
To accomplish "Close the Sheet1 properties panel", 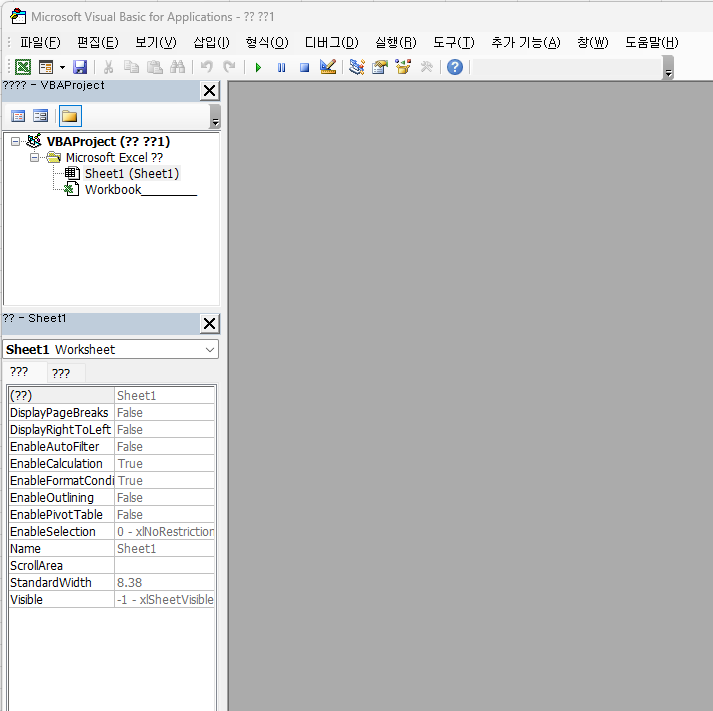I will coord(210,324).
